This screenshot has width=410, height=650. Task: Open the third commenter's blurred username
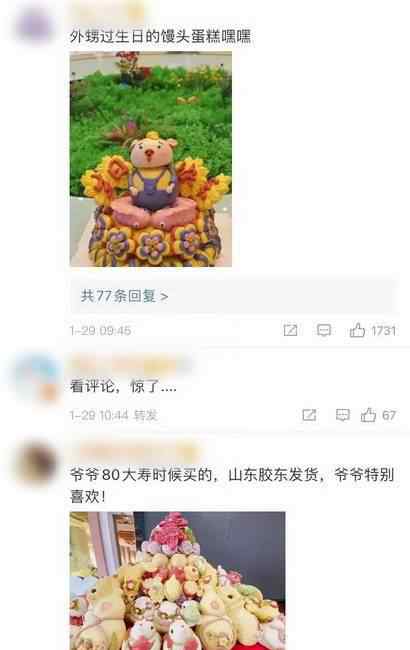[135, 451]
